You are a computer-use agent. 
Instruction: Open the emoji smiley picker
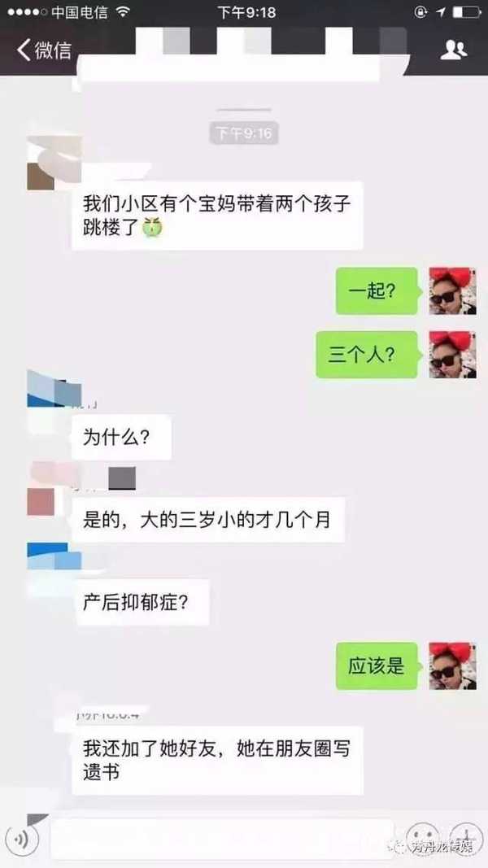click(423, 840)
